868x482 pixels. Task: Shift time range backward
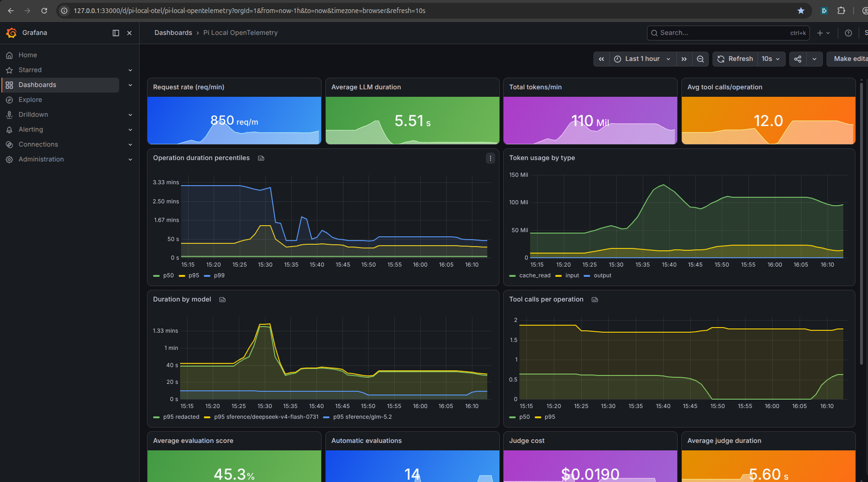[x=601, y=59]
